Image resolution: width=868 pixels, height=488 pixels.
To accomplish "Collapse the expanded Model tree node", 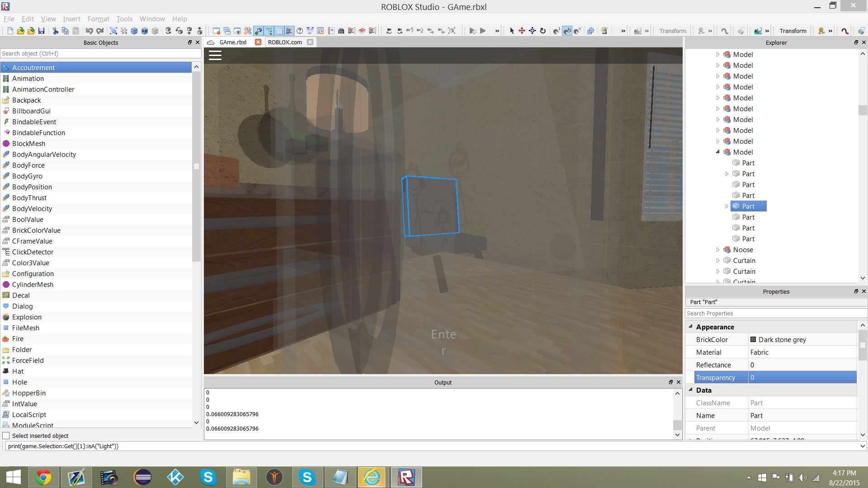I will (x=717, y=152).
